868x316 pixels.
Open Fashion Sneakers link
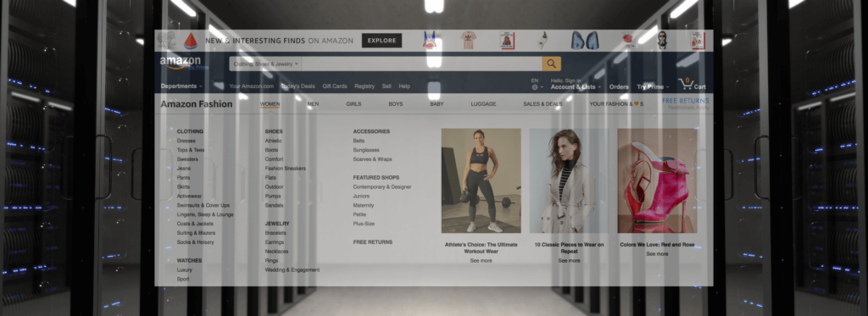285,169
